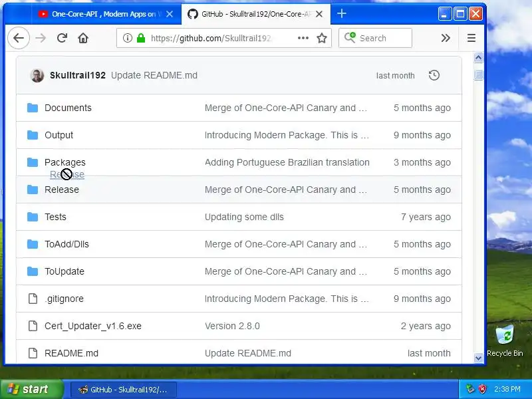This screenshot has width=532, height=399.
Task: Click the README.md file icon
Action: [33, 353]
